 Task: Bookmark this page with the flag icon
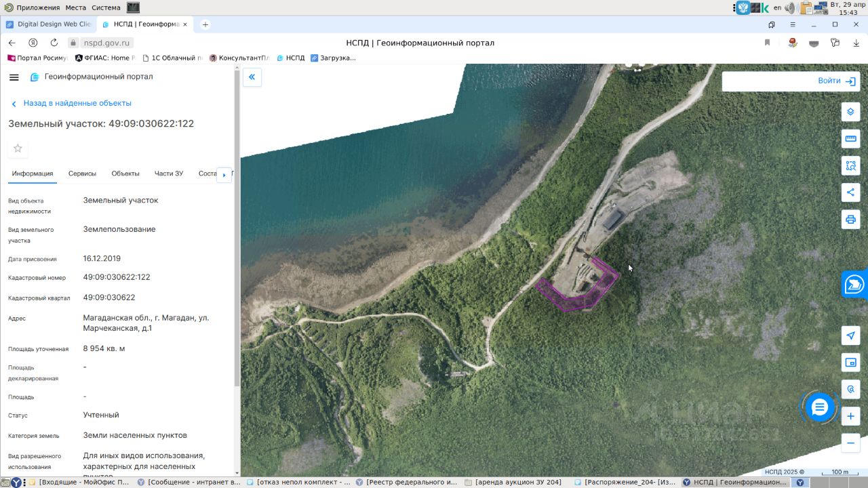click(768, 43)
